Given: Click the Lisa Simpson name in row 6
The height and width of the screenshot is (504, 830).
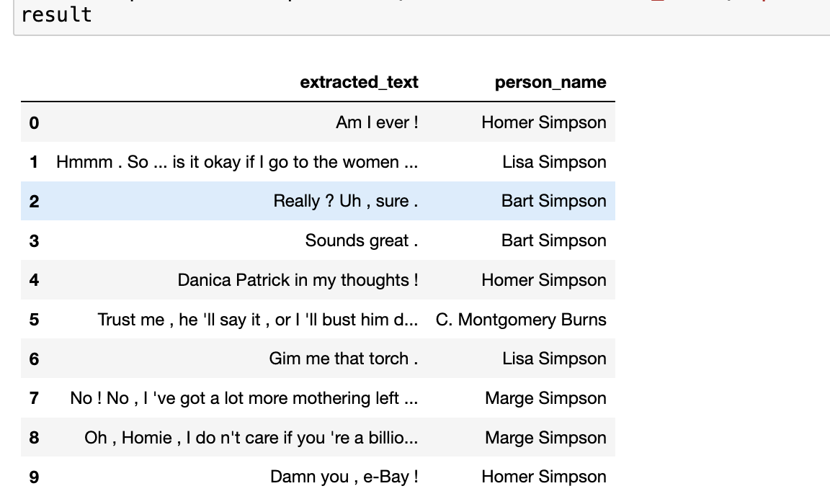Looking at the screenshot, I should coord(554,359).
